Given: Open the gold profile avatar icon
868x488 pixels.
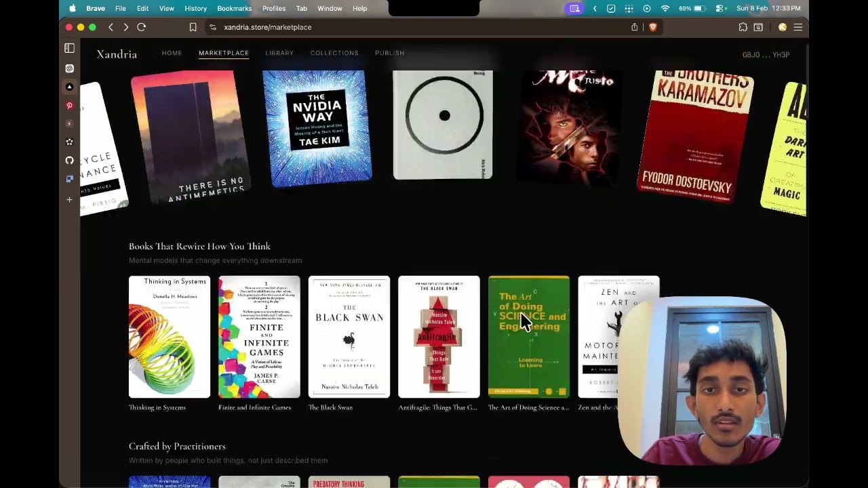Looking at the screenshot, I should 783,27.
